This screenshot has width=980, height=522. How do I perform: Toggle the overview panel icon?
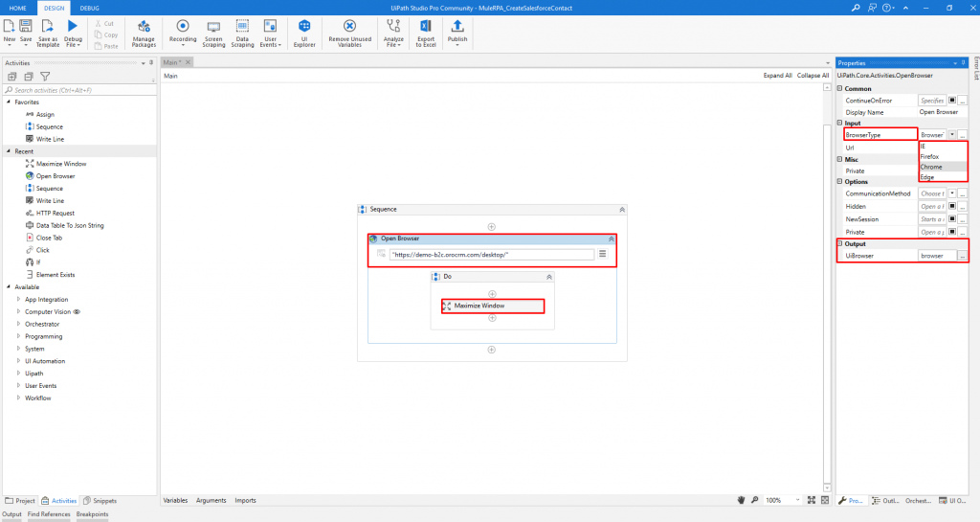coord(825,500)
